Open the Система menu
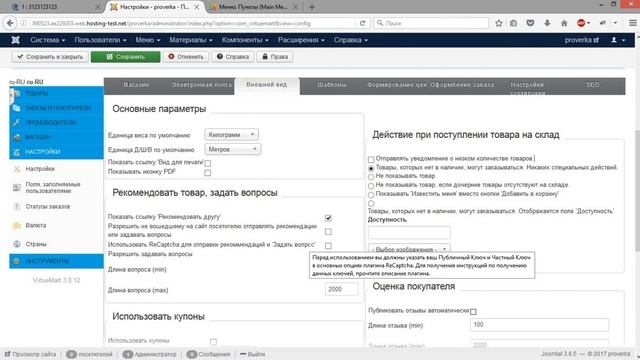 pos(47,40)
